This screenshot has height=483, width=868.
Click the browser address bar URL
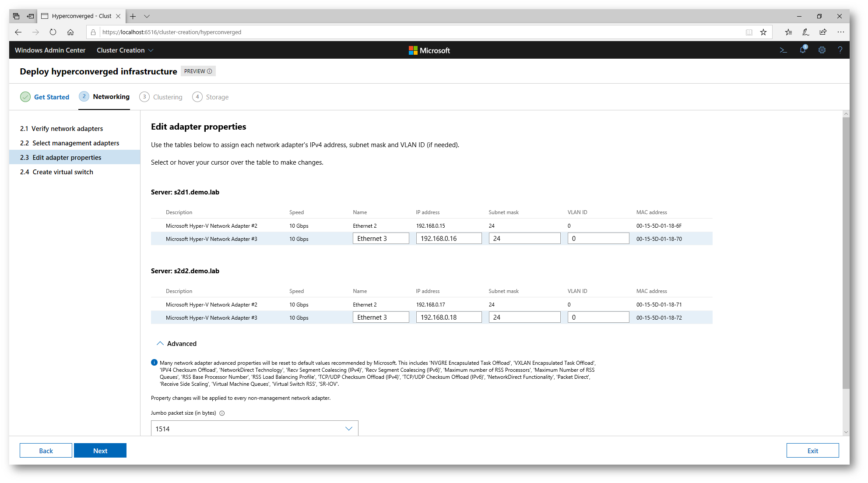coord(172,32)
